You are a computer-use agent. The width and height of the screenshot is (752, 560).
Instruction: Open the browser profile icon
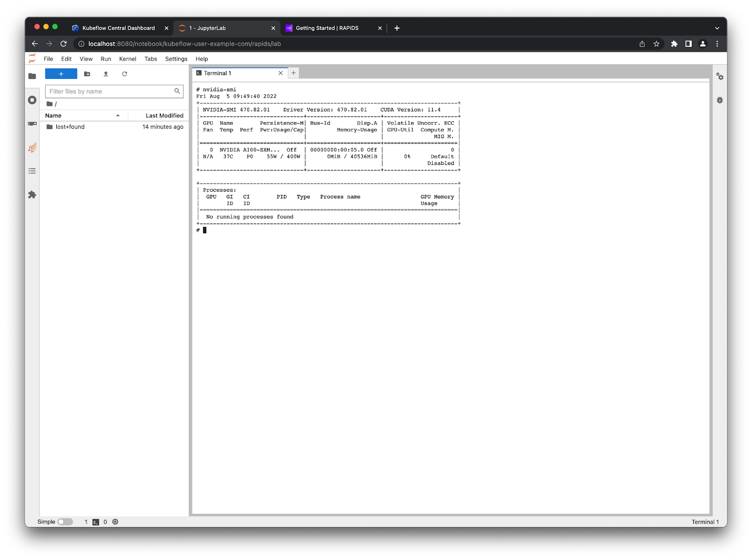tap(703, 44)
